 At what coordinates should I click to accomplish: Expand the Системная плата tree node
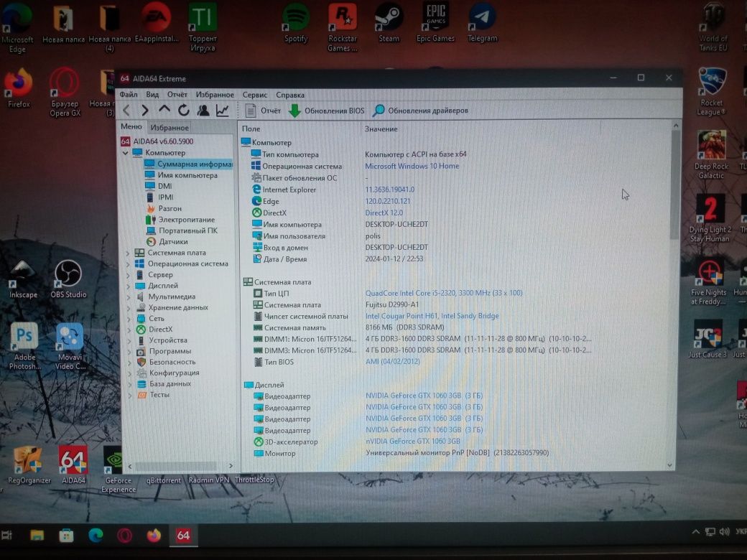coord(128,253)
